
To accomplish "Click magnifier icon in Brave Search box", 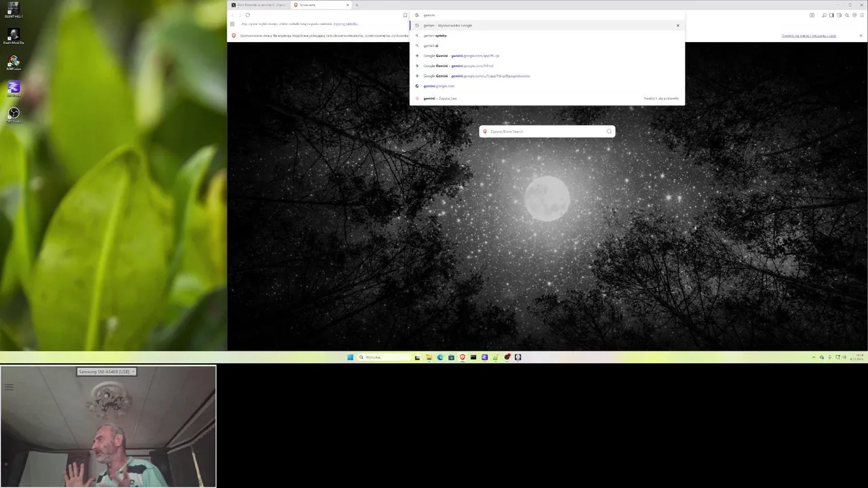I will coord(609,131).
